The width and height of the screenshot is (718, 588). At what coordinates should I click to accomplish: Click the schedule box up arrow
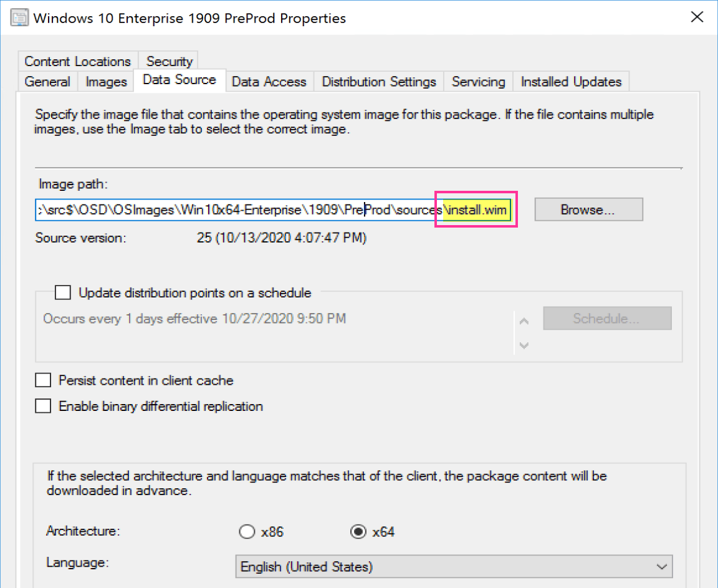click(x=524, y=322)
